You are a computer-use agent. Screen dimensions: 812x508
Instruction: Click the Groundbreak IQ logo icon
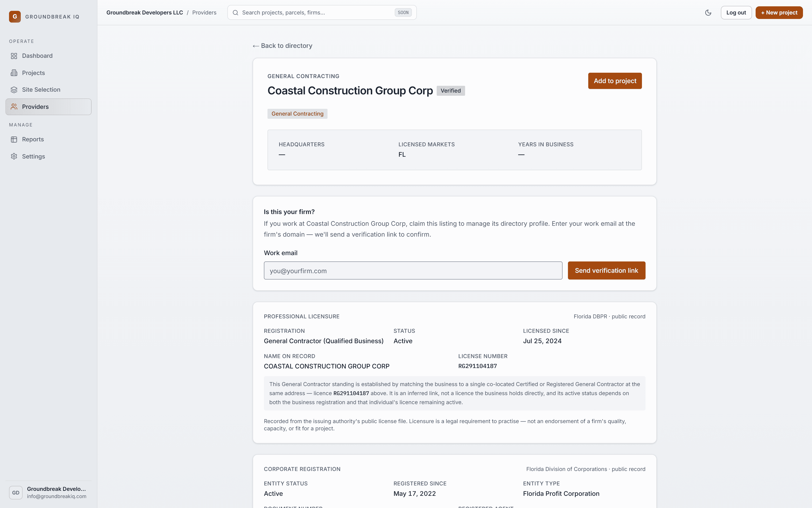(x=15, y=16)
